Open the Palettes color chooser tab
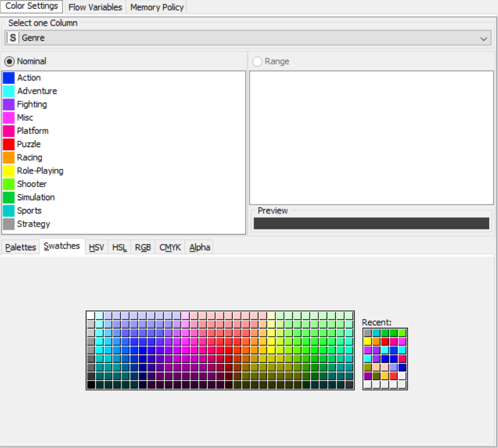This screenshot has height=448, width=498. click(x=20, y=247)
